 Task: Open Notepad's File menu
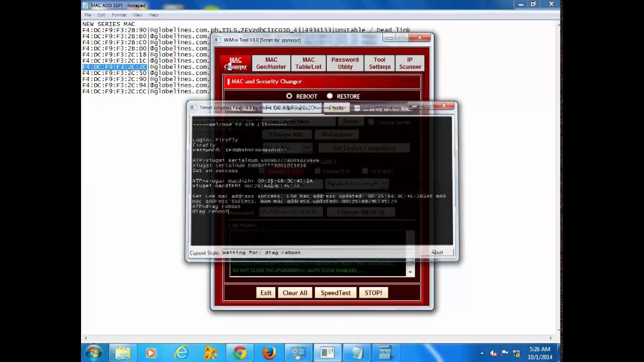[88, 15]
